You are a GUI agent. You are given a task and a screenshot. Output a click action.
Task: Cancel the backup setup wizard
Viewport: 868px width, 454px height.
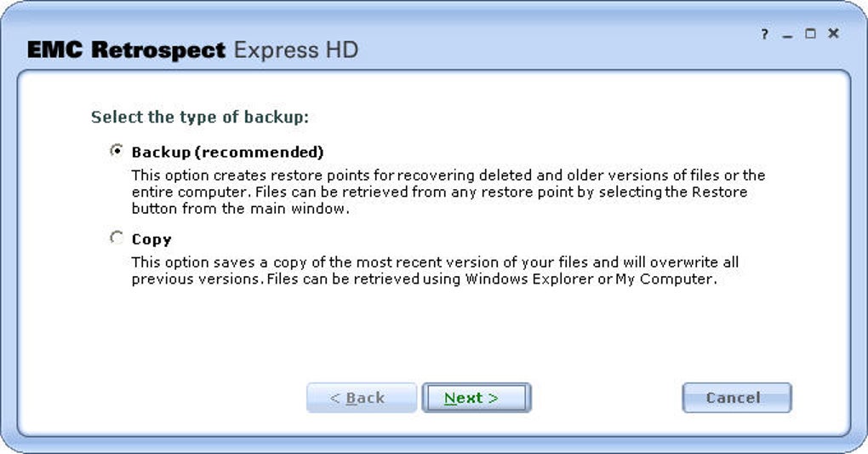pyautogui.click(x=737, y=398)
